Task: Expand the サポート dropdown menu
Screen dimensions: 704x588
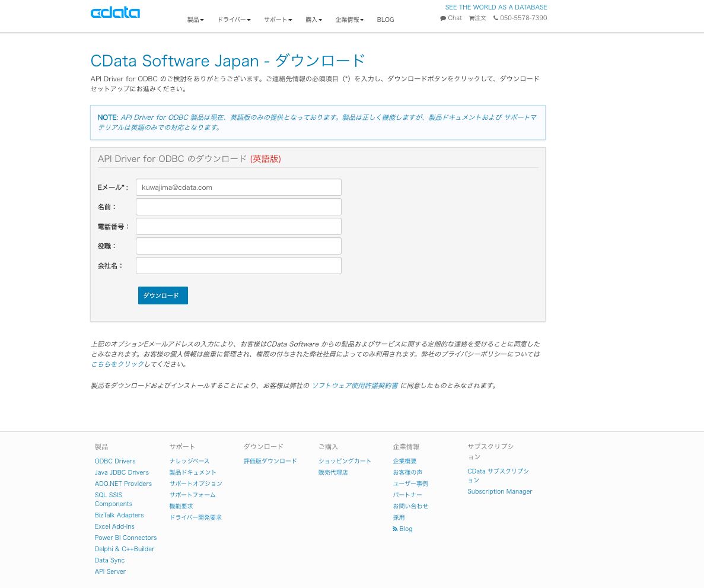Action: tap(278, 20)
